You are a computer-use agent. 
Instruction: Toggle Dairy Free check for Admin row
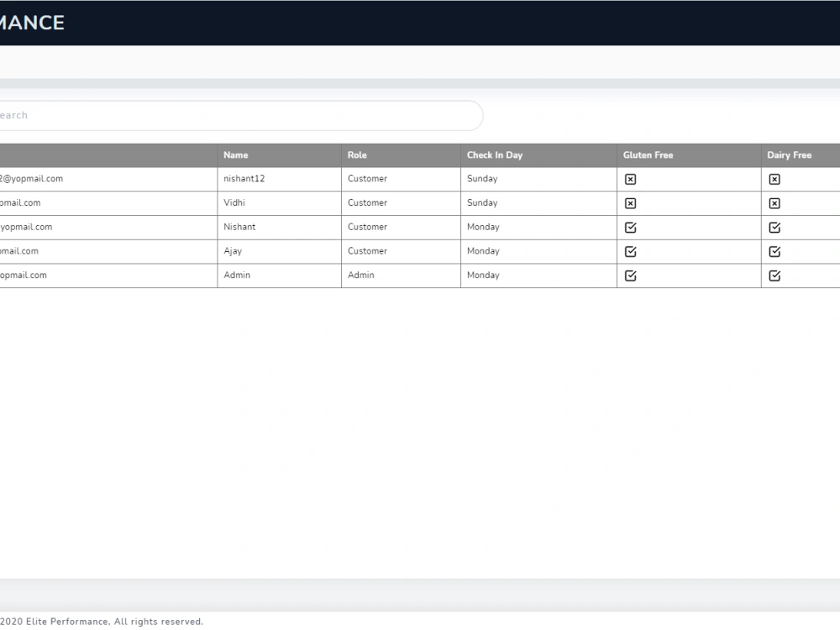(x=774, y=276)
